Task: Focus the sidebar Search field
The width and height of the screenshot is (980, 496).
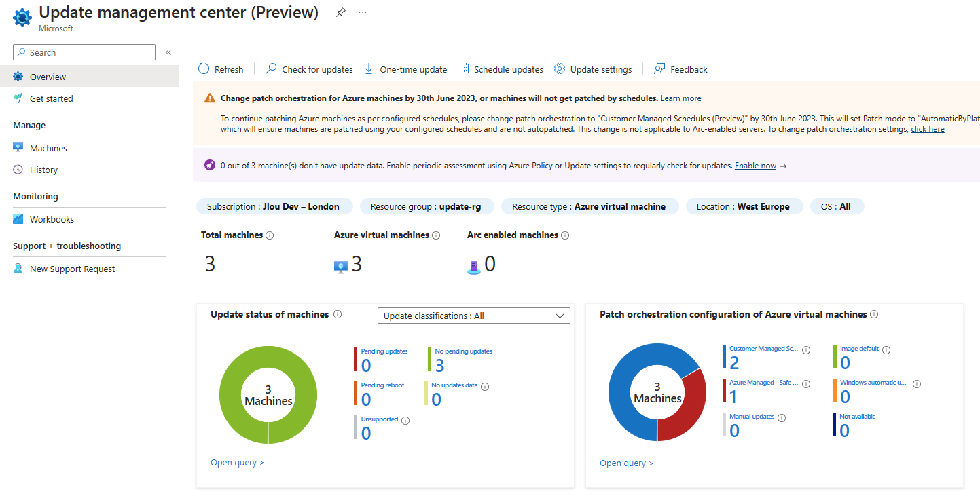Action: pyautogui.click(x=84, y=52)
